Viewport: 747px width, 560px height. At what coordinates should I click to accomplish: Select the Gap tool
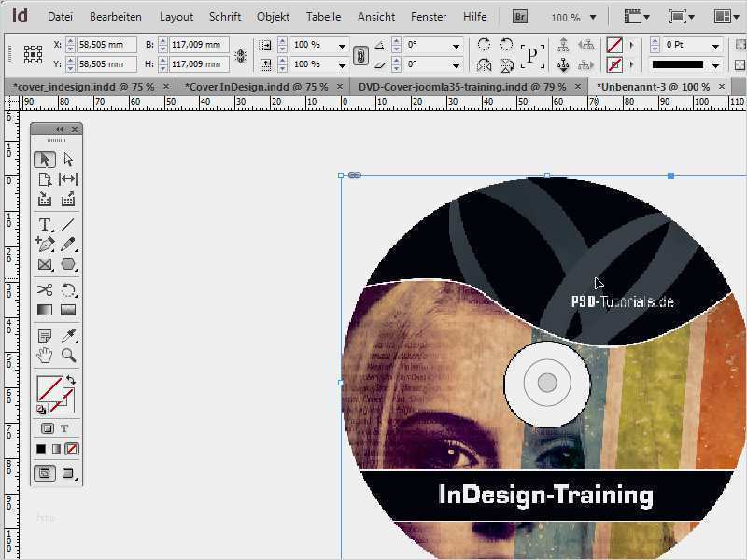pyautogui.click(x=68, y=179)
